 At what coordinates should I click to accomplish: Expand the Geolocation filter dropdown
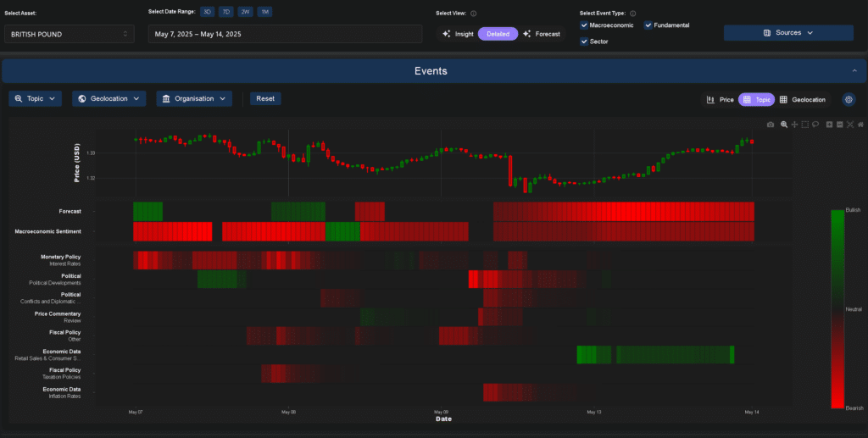point(108,99)
